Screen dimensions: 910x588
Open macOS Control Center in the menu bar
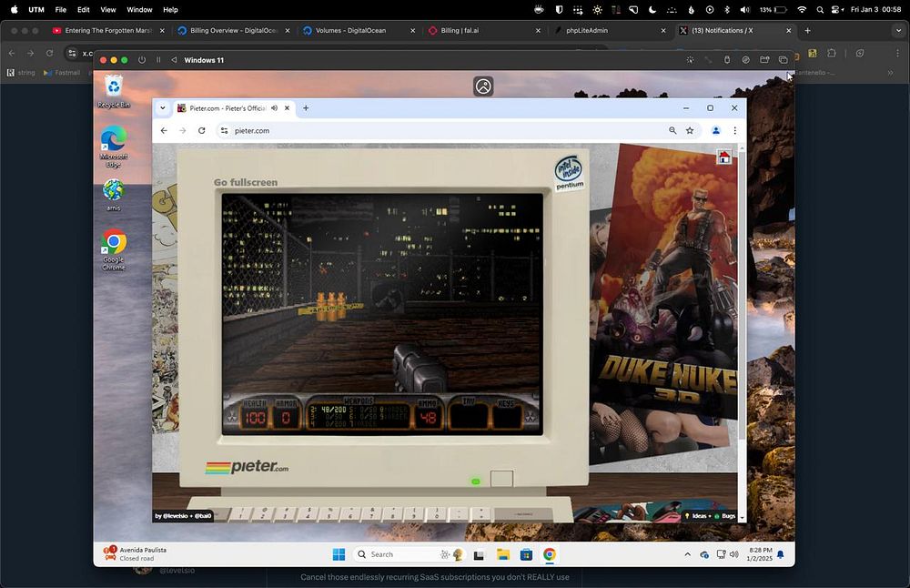837,9
